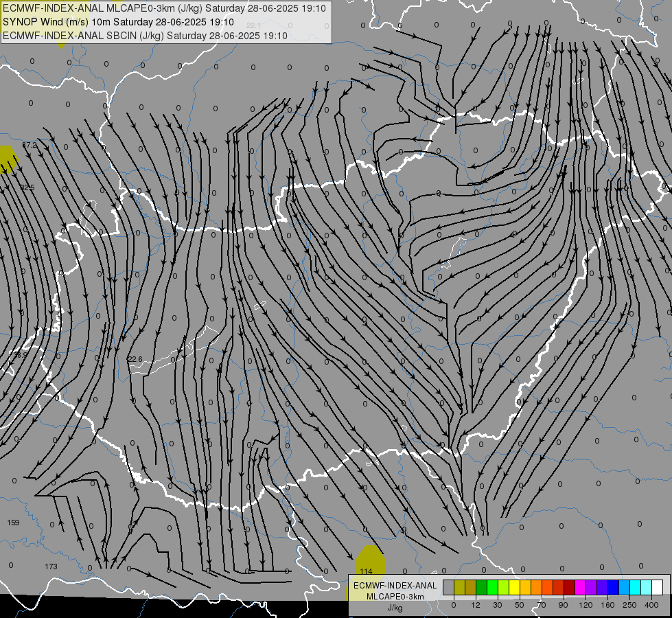
Task: Click the legend's MLCAPE0-3km label
Action: coord(395,597)
